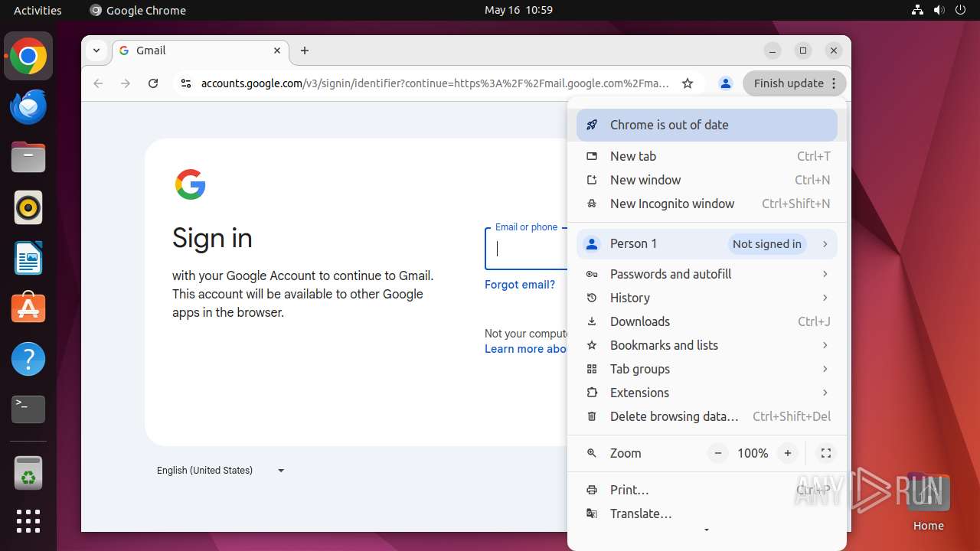Open Google Chrome app menu in top bar

point(138,10)
